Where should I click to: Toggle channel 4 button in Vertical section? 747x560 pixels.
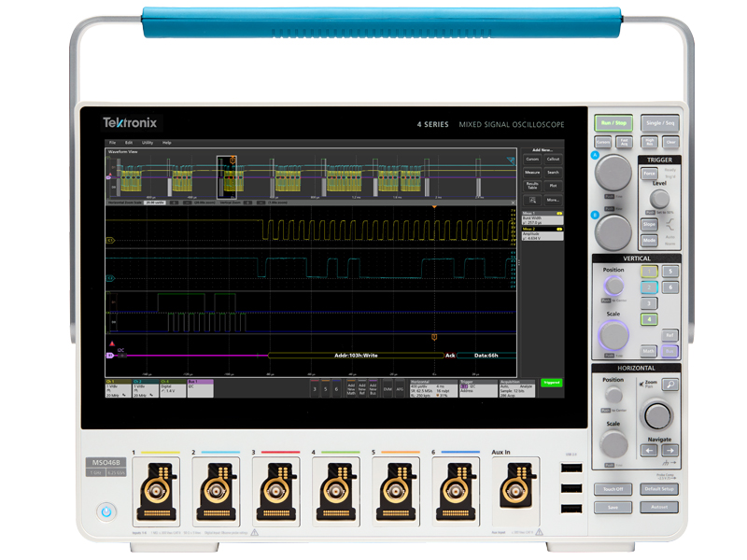pyautogui.click(x=649, y=319)
